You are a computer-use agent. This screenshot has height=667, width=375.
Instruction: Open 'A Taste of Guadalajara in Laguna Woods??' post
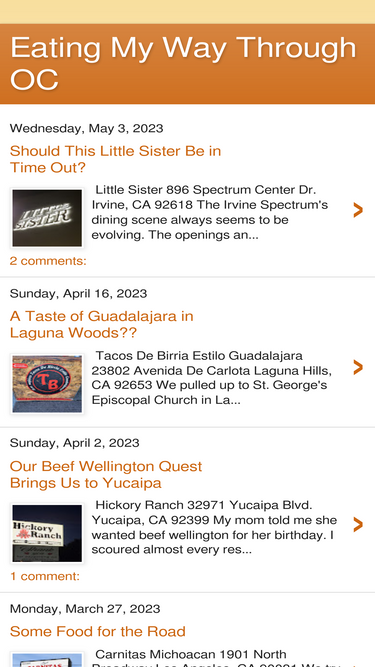tap(102, 324)
